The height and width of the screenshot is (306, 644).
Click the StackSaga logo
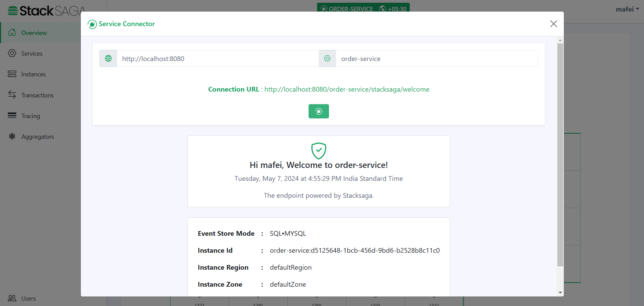tap(47, 11)
